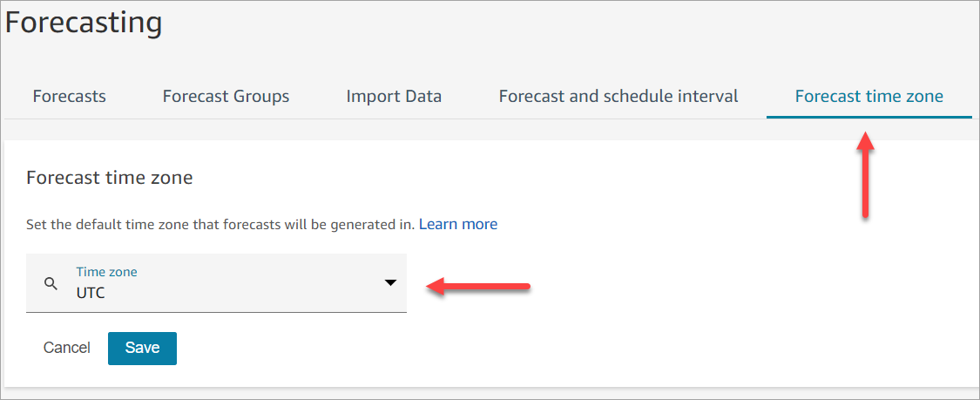
Task: Click the blue underline beneath the active tab
Action: [x=868, y=117]
